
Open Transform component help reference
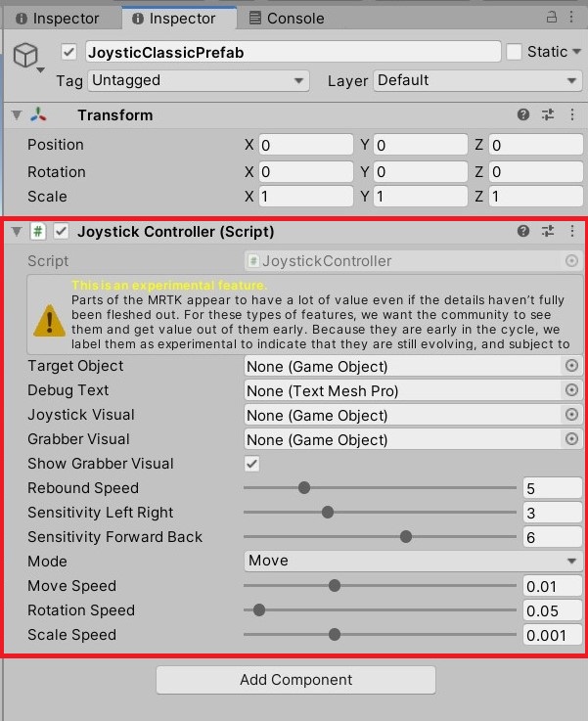click(523, 114)
